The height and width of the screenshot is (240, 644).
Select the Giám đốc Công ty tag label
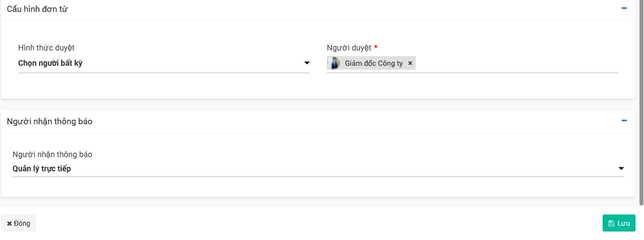click(x=374, y=64)
